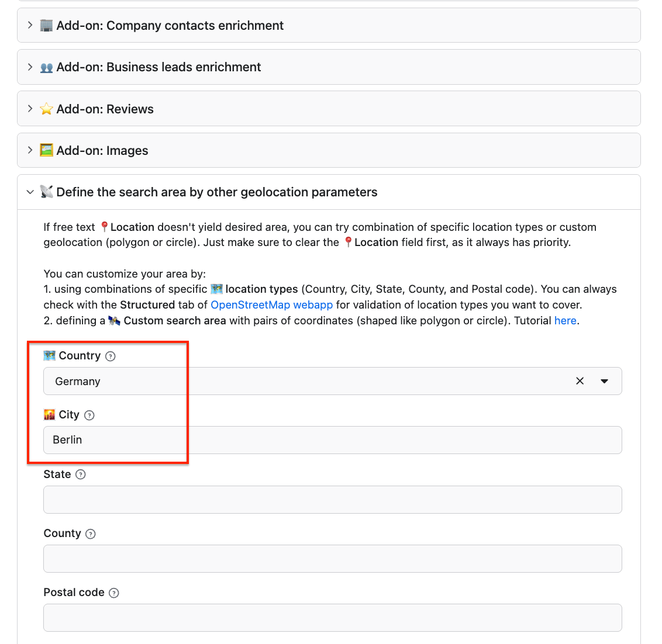
Task: Expand the Company contacts enrichment section
Action: tap(30, 25)
